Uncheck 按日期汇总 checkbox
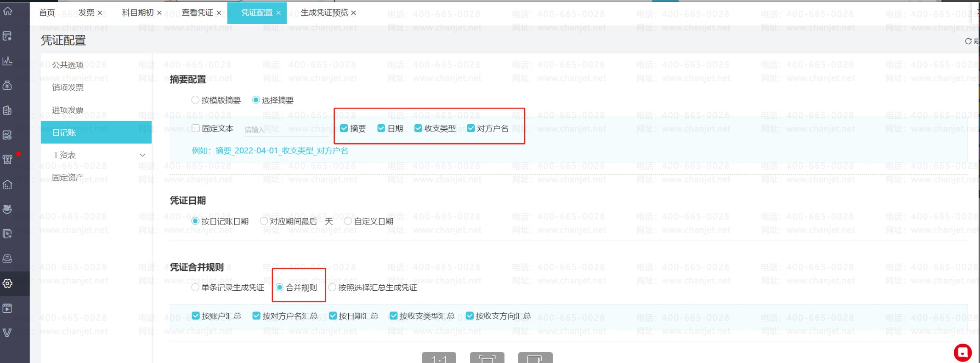The width and height of the screenshot is (980, 363). pyautogui.click(x=333, y=316)
